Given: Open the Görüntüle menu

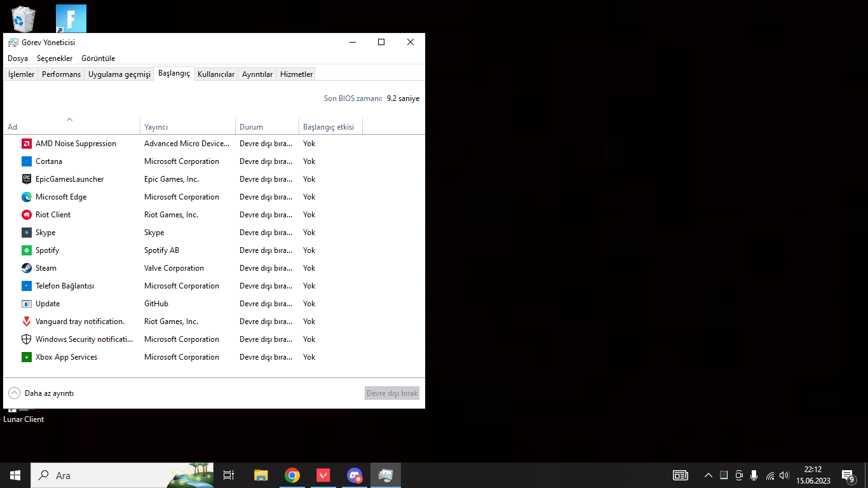Looking at the screenshot, I should pyautogui.click(x=98, y=58).
